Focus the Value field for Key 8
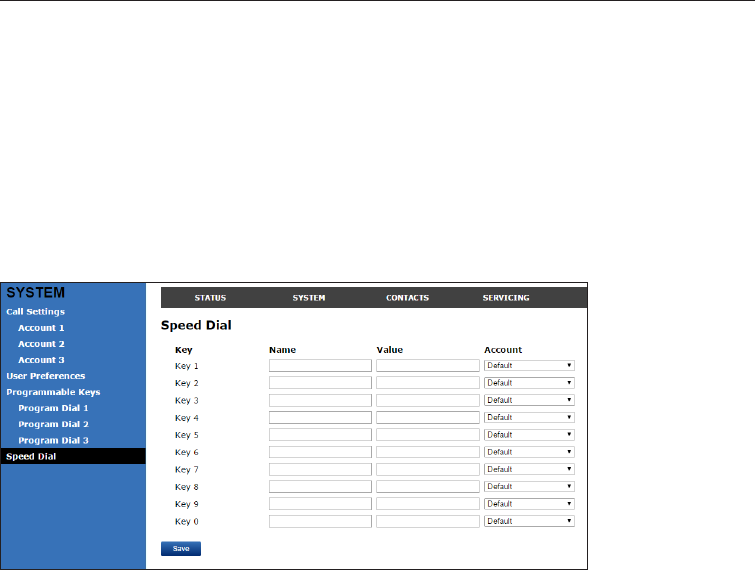The height and width of the screenshot is (570, 755). coord(428,487)
